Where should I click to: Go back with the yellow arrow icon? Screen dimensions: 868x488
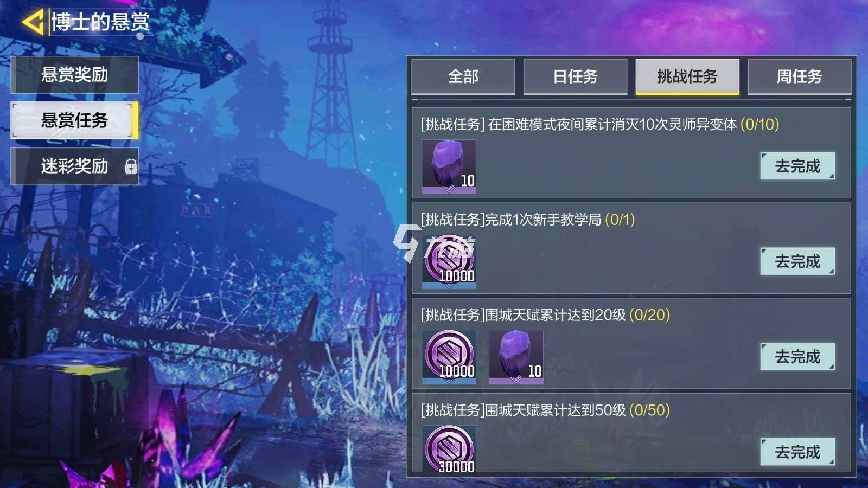click(x=33, y=22)
